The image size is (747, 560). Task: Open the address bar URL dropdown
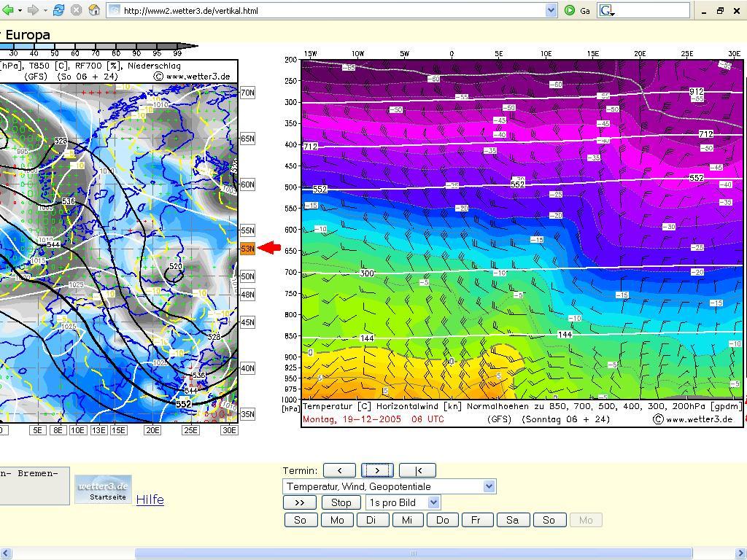click(x=551, y=10)
